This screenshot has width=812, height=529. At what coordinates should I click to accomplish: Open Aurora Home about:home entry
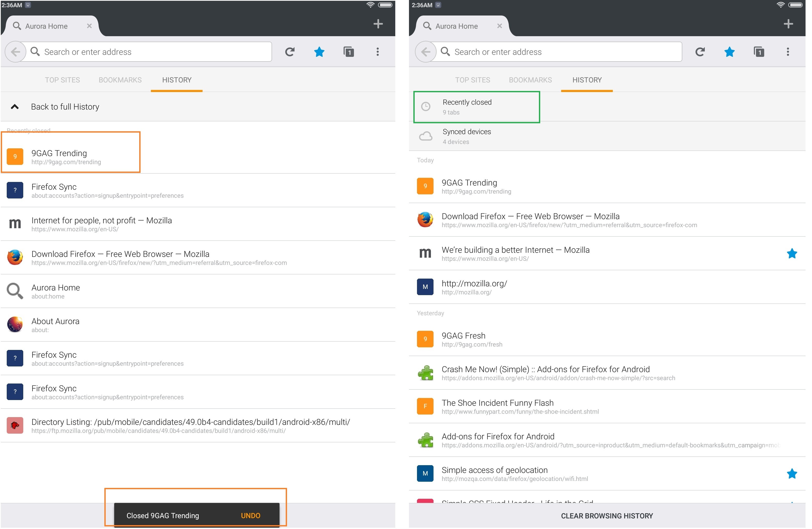198,291
